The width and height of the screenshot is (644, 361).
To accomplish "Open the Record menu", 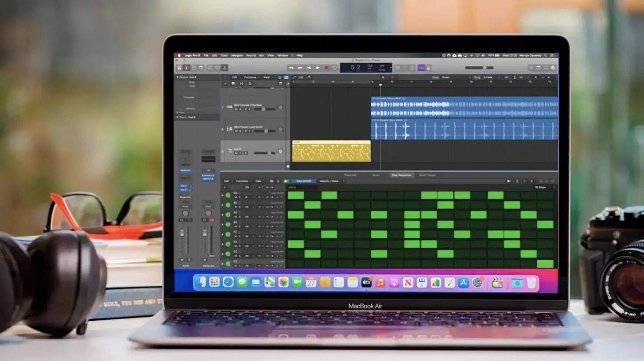I will 251,55.
